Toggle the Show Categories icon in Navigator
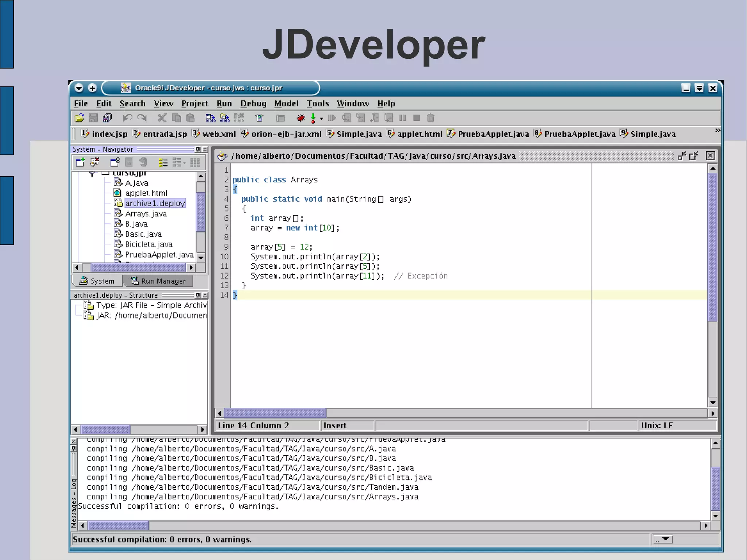 [x=163, y=162]
